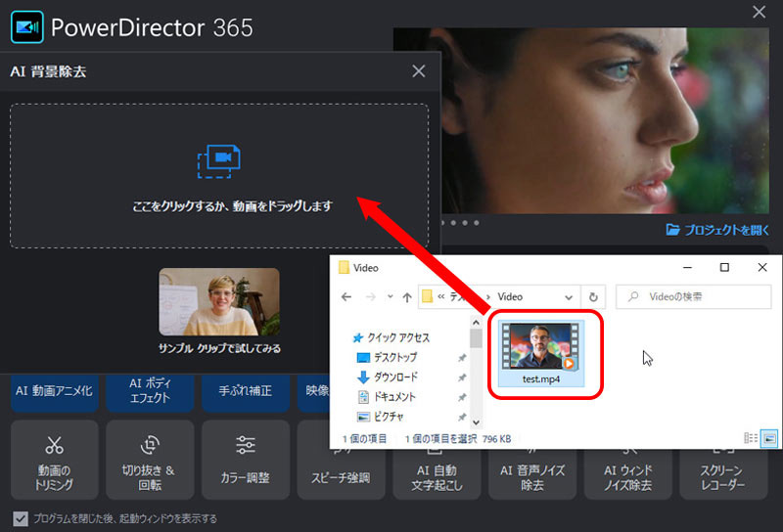The width and height of the screenshot is (783, 532).
Task: Click folder icon in explorer address bar
Action: (x=427, y=297)
